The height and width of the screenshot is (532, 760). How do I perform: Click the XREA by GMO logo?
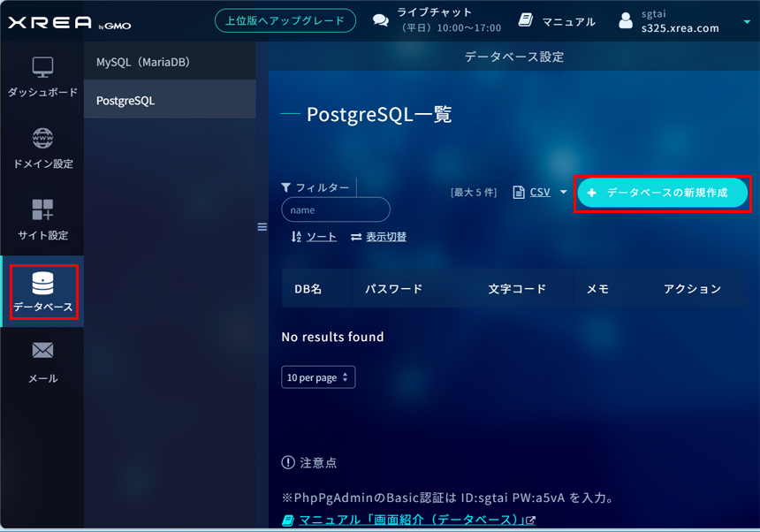click(x=69, y=23)
